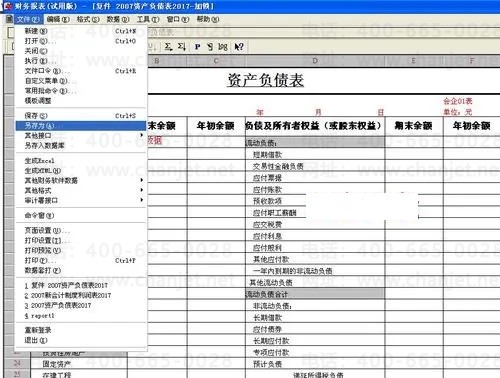The height and width of the screenshot is (378, 500).
Task: Choose 打印(P)... Ctrl+P entry
Action: [81, 260]
